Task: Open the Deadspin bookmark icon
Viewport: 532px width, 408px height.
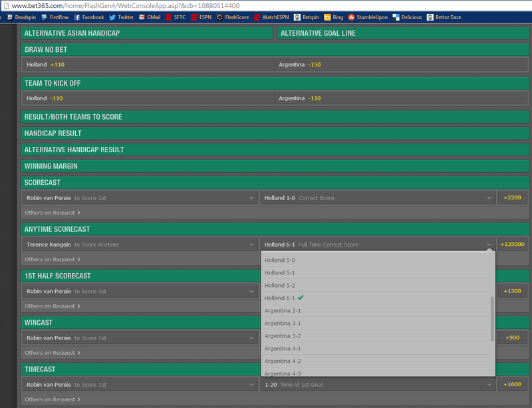Action: pos(10,17)
